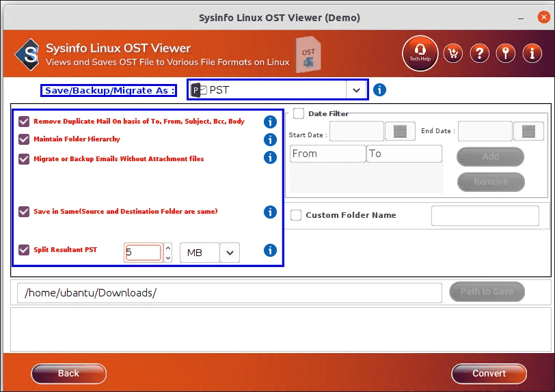This screenshot has width=555, height=392.
Task: Show info for Remove Duplicate Mail option
Action: coord(270,122)
